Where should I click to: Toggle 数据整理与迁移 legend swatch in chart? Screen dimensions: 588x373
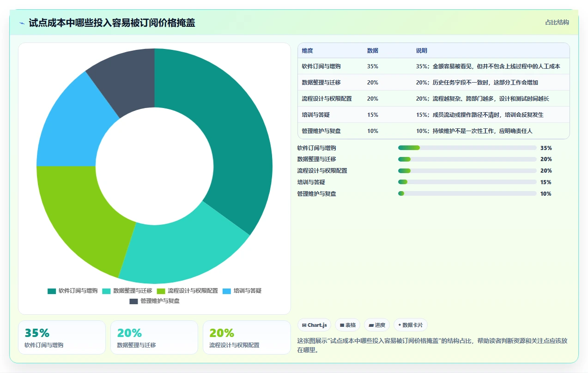(x=106, y=291)
